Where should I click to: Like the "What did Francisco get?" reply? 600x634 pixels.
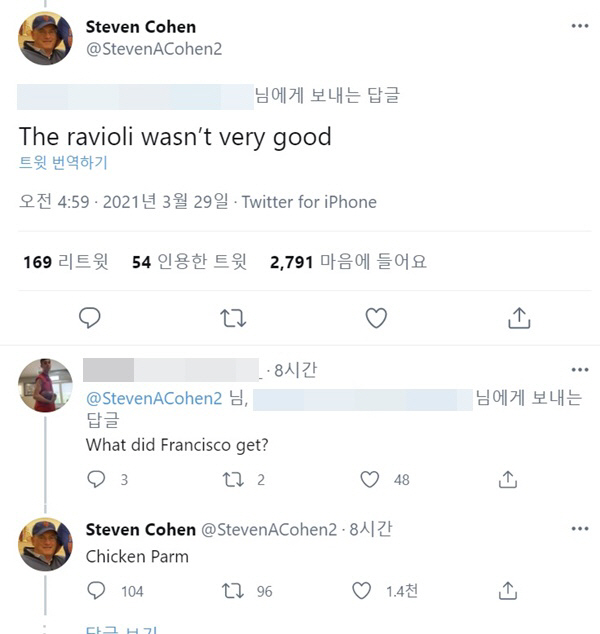tap(370, 480)
